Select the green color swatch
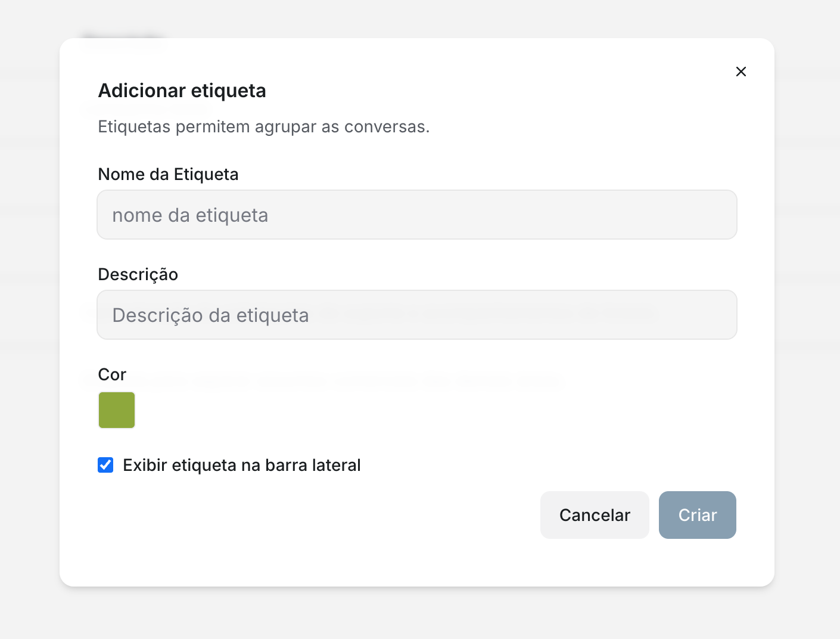 point(117,410)
